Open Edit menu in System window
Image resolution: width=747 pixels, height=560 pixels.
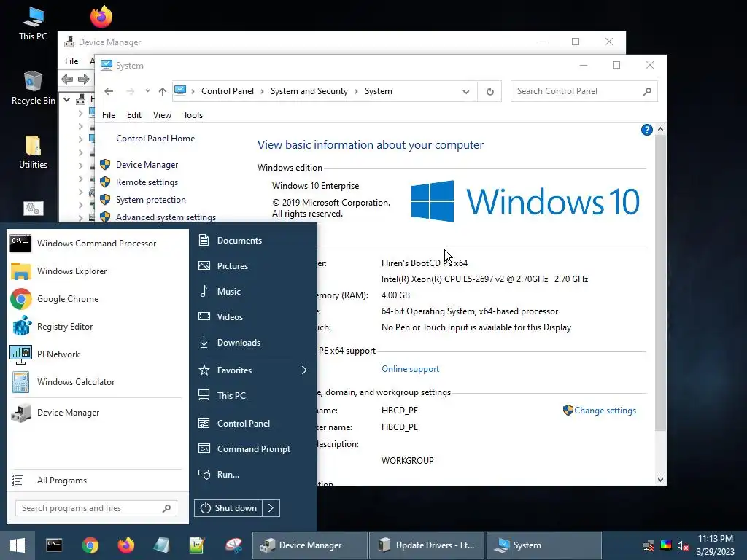(x=134, y=115)
